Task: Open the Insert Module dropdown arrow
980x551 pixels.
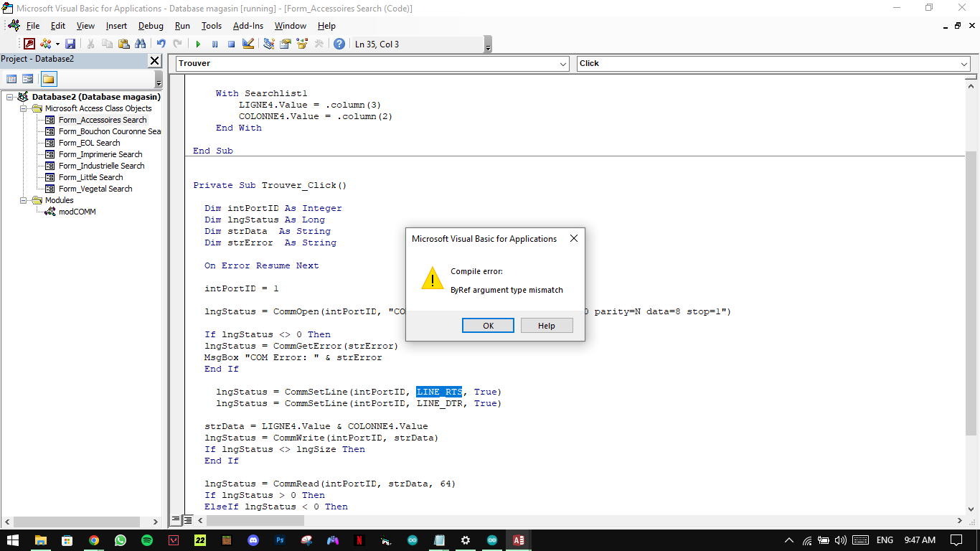Action: [x=57, y=44]
